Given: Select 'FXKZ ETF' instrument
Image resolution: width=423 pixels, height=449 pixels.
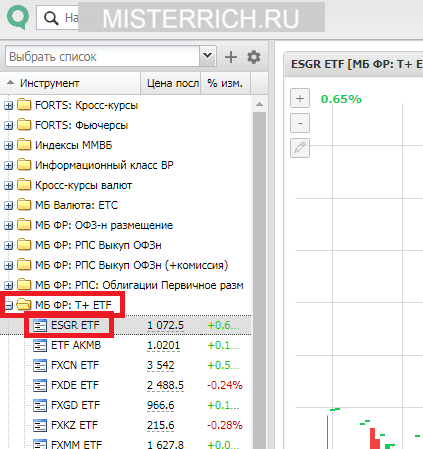Looking at the screenshot, I should [74, 425].
